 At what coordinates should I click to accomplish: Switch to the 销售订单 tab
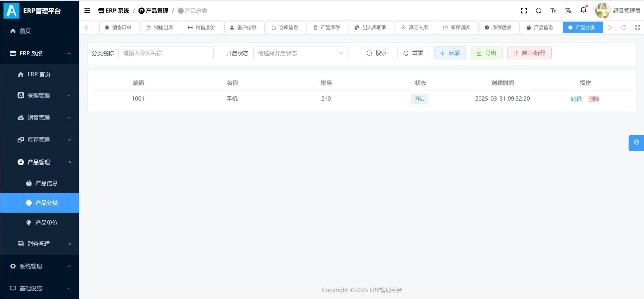tap(119, 27)
